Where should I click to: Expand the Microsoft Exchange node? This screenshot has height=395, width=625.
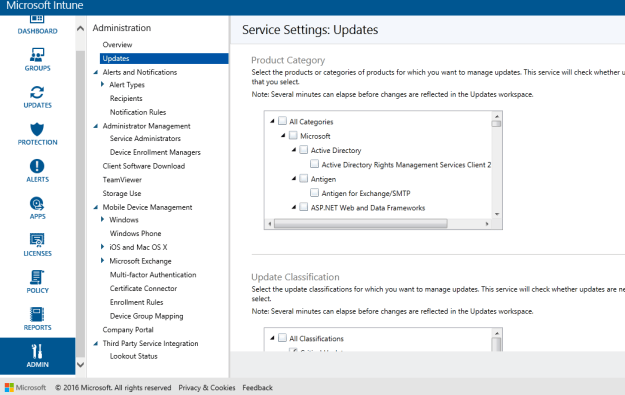click(x=102, y=261)
